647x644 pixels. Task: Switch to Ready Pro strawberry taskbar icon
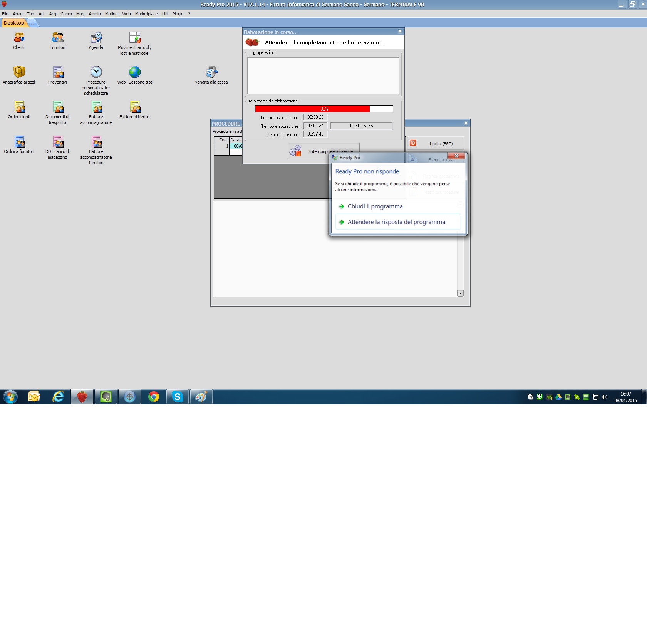click(82, 397)
